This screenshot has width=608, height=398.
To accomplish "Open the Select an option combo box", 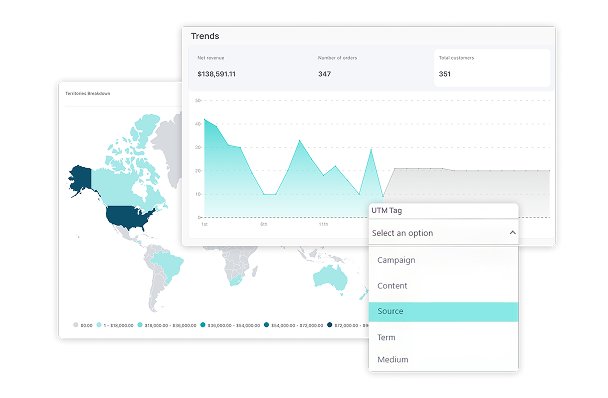I will tap(443, 233).
